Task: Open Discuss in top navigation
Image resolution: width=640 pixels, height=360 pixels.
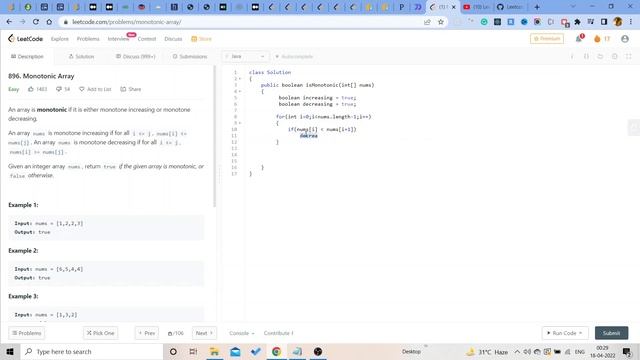Action: tap(173, 39)
